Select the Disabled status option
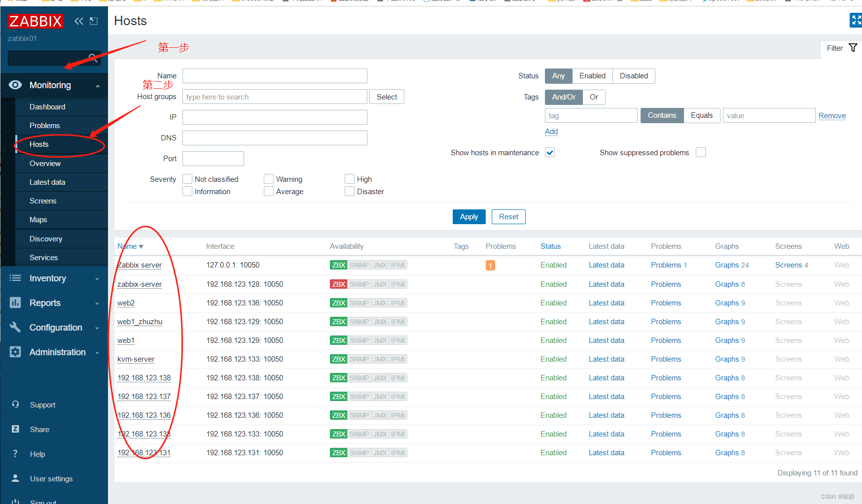 click(634, 76)
